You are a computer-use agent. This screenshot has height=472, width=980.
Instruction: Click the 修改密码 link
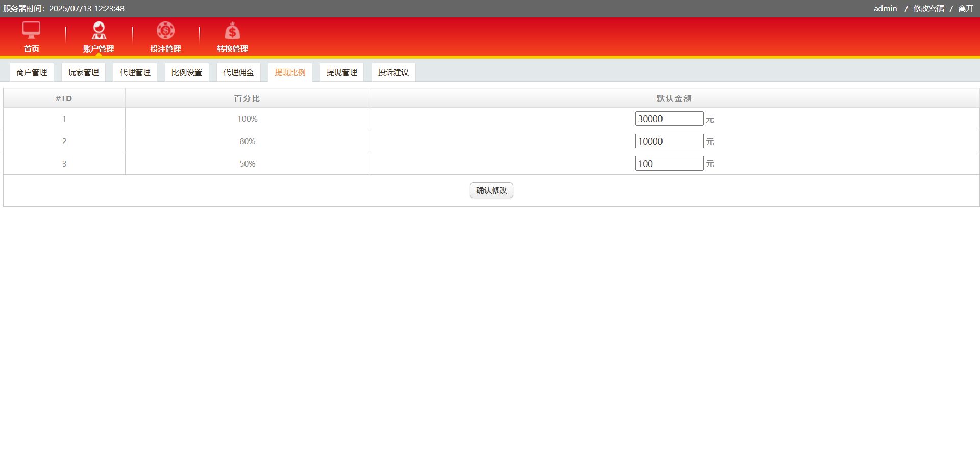point(928,9)
